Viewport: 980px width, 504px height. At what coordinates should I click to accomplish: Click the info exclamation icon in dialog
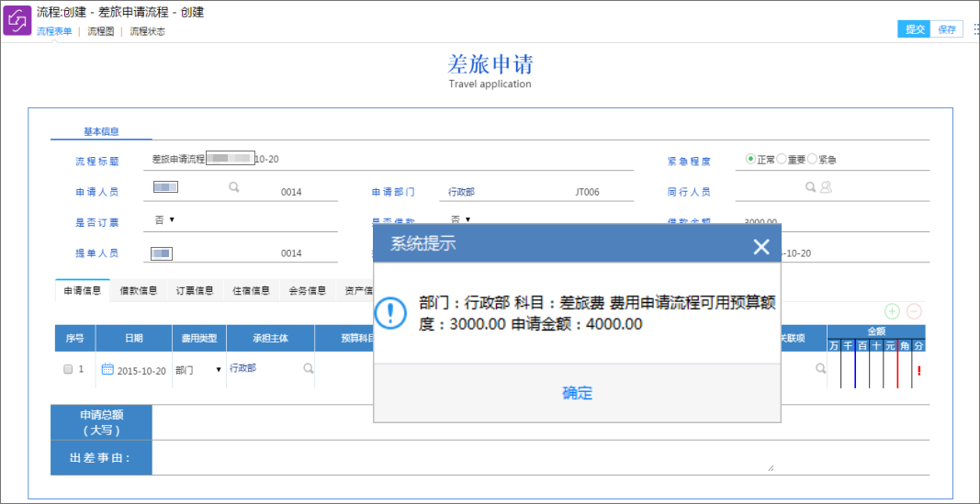click(x=391, y=314)
